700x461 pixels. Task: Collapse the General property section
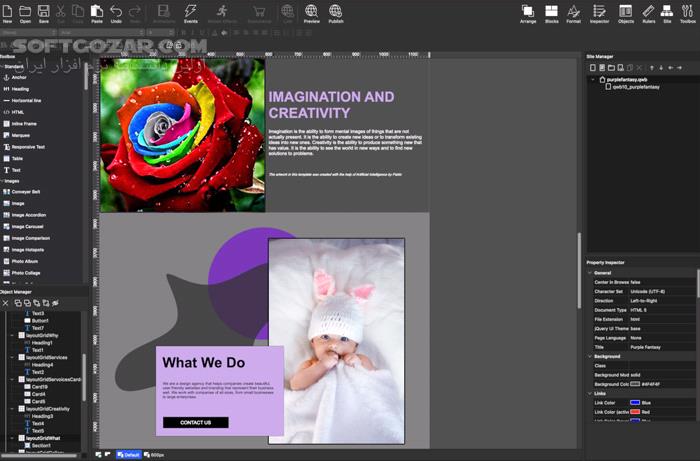590,273
